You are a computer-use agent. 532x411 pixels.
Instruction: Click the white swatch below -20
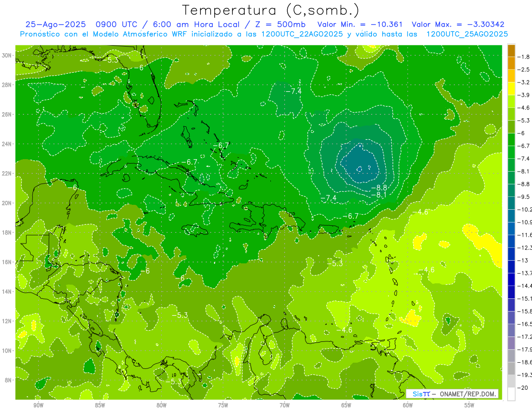pos(511,394)
